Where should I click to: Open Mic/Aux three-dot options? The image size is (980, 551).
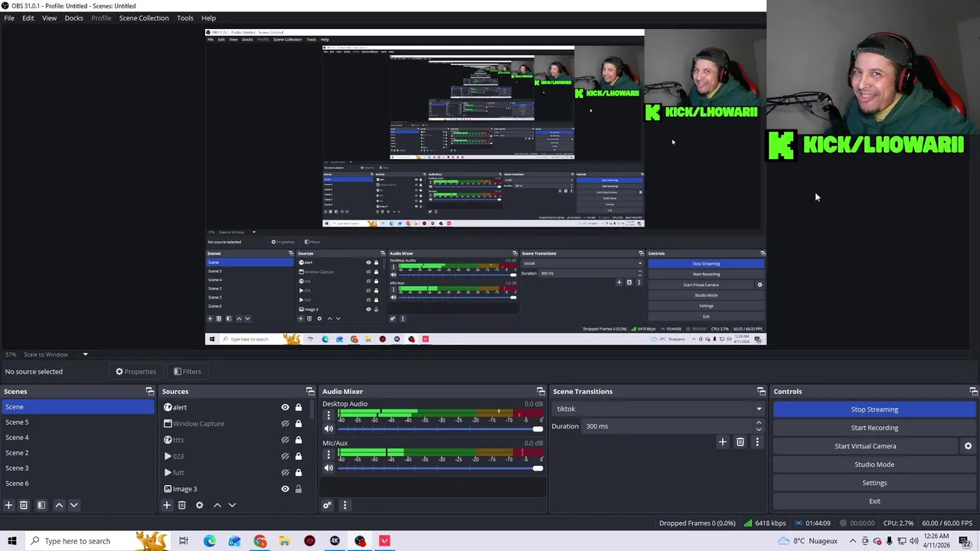pyautogui.click(x=328, y=455)
